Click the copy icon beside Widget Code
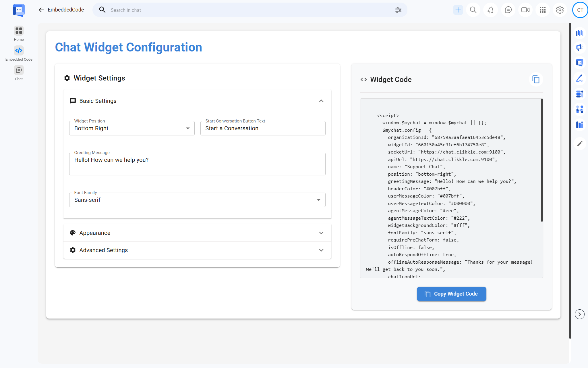 [536, 79]
